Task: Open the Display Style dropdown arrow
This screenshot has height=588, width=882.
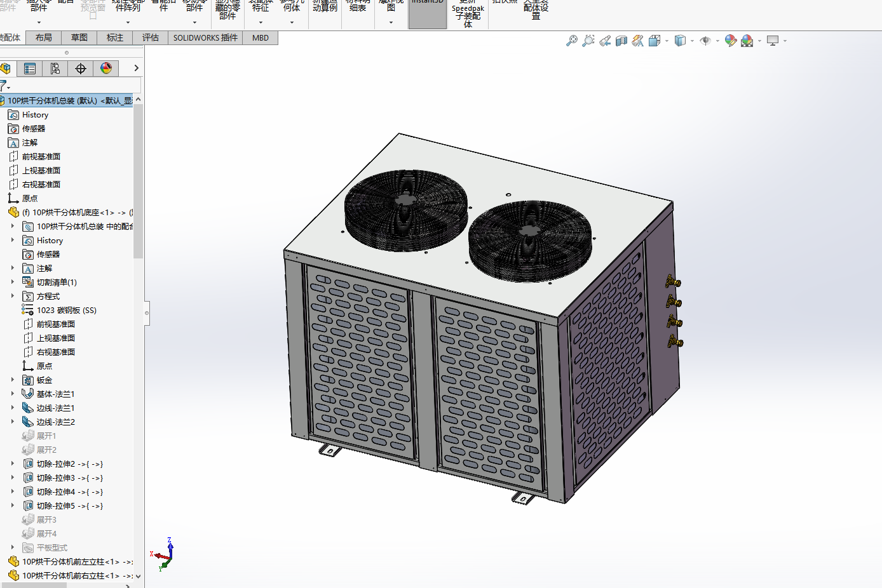Action: pos(692,41)
